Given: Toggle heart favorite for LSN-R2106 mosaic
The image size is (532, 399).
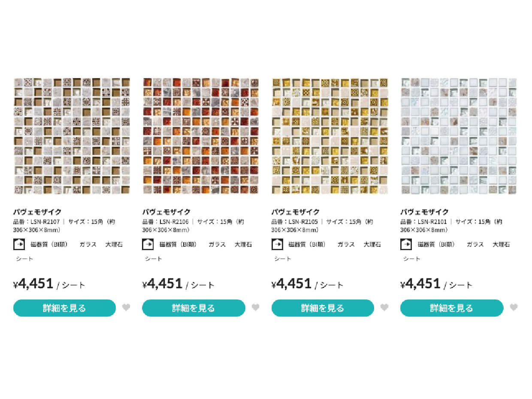Looking at the screenshot, I should pos(255,307).
